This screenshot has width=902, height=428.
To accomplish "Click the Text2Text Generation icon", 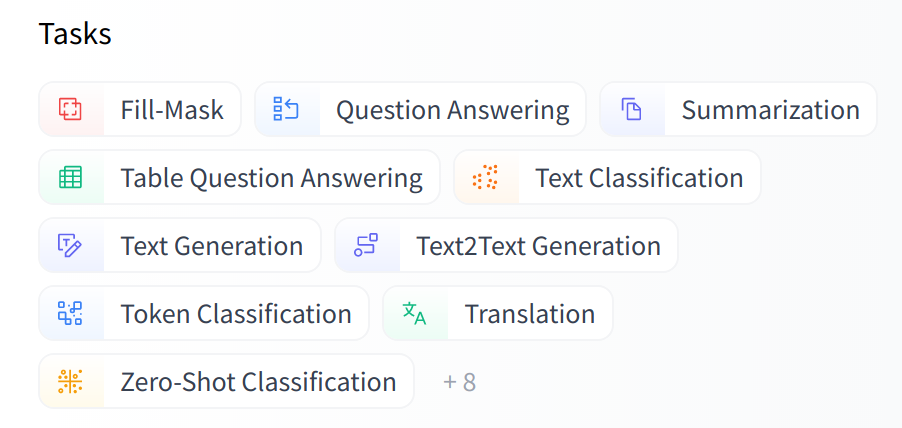I will (x=366, y=246).
